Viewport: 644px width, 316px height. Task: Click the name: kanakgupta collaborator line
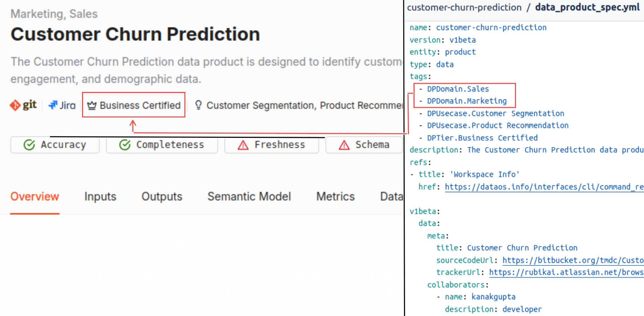click(x=476, y=297)
